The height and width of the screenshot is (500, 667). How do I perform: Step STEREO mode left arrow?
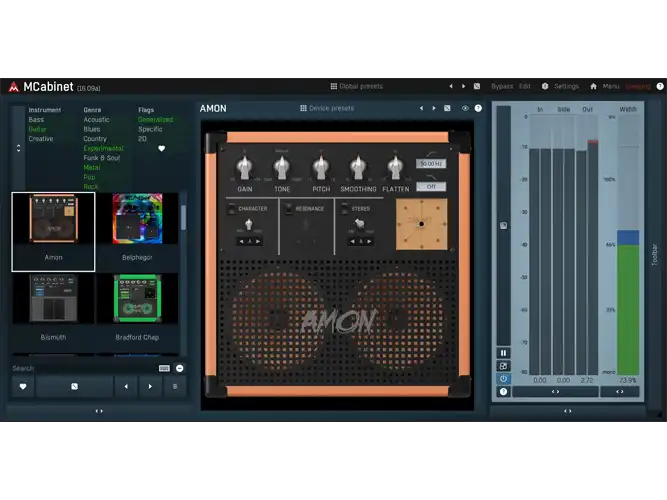tap(353, 241)
